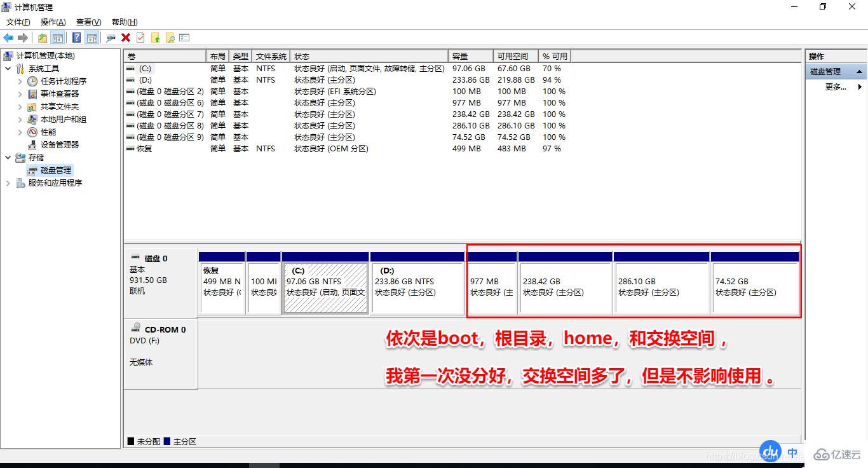Select volume row 磁盘 0 磁盘分区 2
The height and width of the screenshot is (468, 868).
coord(347,92)
